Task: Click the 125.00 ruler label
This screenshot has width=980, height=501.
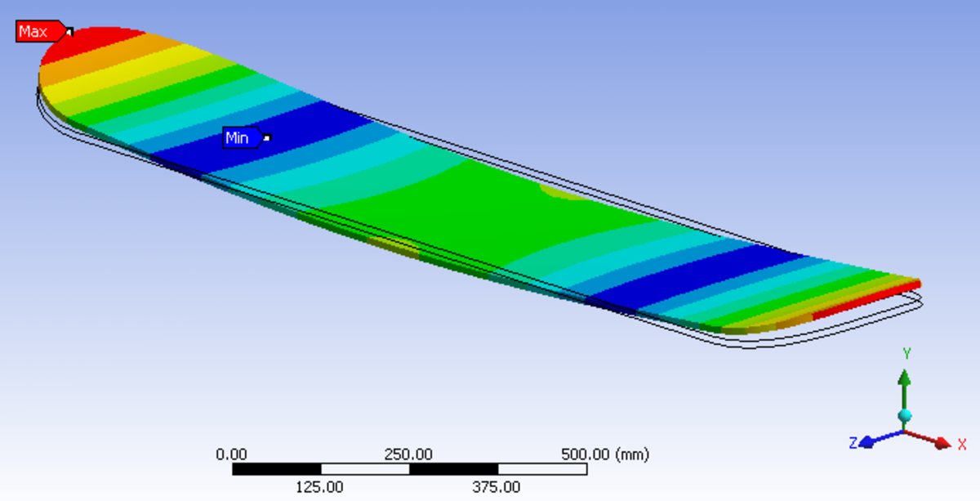Action: point(319,487)
